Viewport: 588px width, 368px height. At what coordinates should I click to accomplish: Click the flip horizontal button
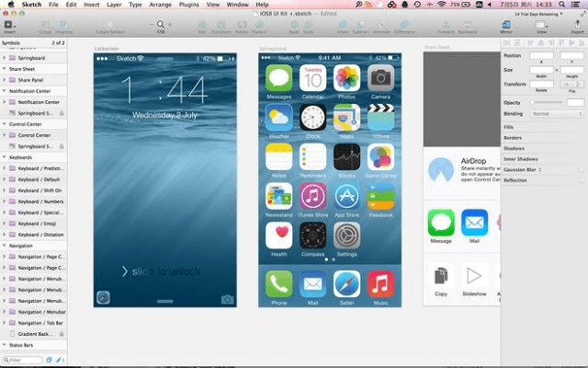point(567,85)
